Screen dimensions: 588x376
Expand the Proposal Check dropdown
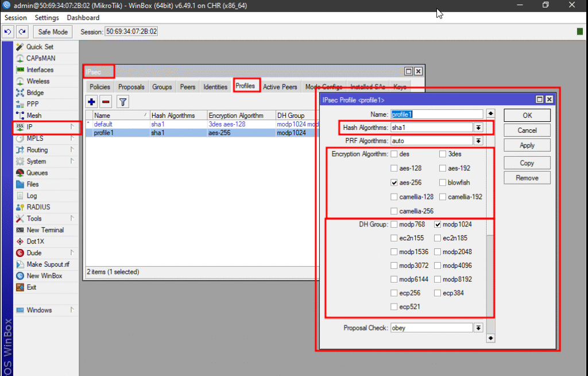[x=478, y=328]
